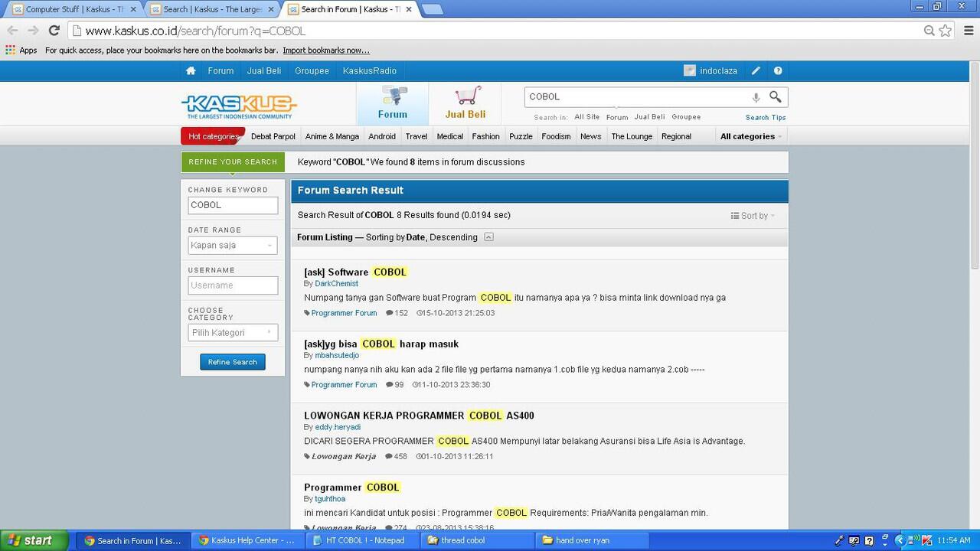This screenshot has height=551, width=980.
Task: Open KaskusRadio in top navigation
Action: pos(370,70)
